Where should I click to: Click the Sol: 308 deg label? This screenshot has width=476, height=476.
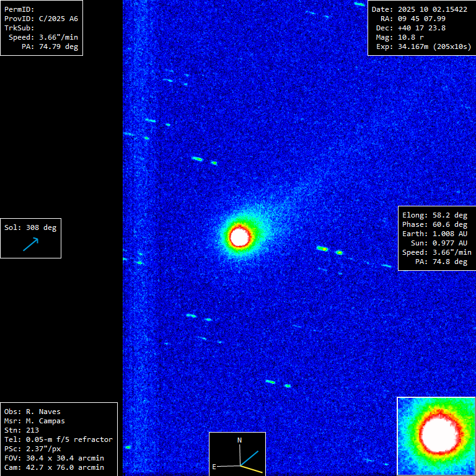point(30,227)
